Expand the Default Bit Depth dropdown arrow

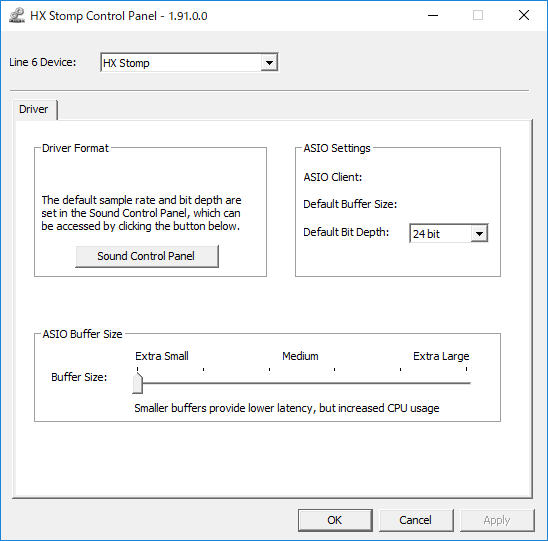[479, 233]
